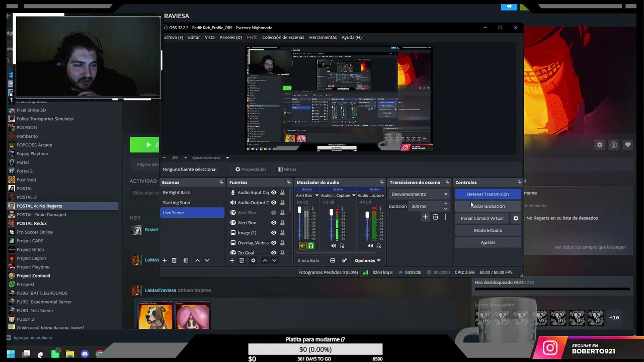The width and height of the screenshot is (644, 362).
Task: Open File Explorer from the taskbar
Action: tap(70, 354)
